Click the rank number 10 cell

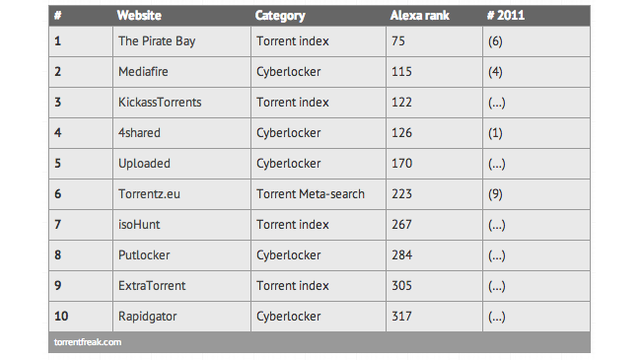pyautogui.click(x=80, y=316)
